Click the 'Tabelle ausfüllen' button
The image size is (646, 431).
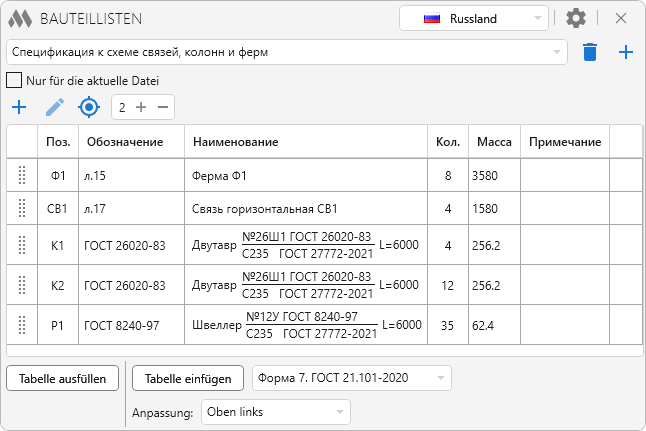point(63,378)
